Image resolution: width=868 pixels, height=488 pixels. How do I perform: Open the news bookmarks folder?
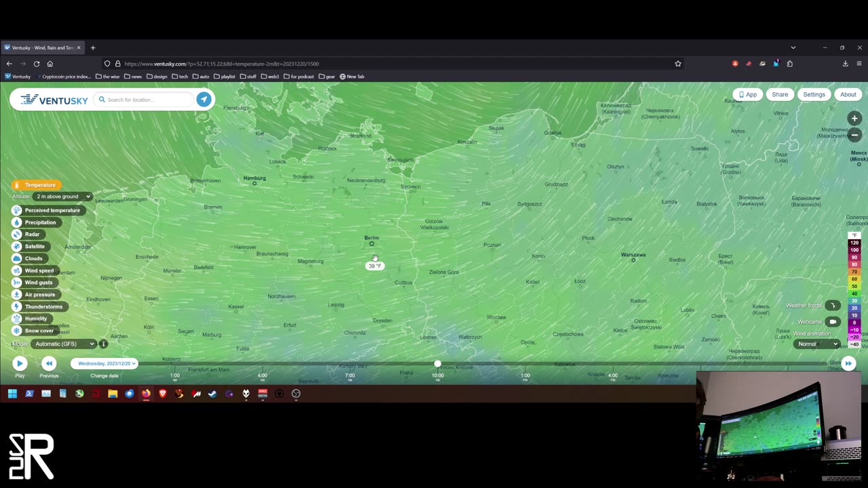pyautogui.click(x=133, y=77)
